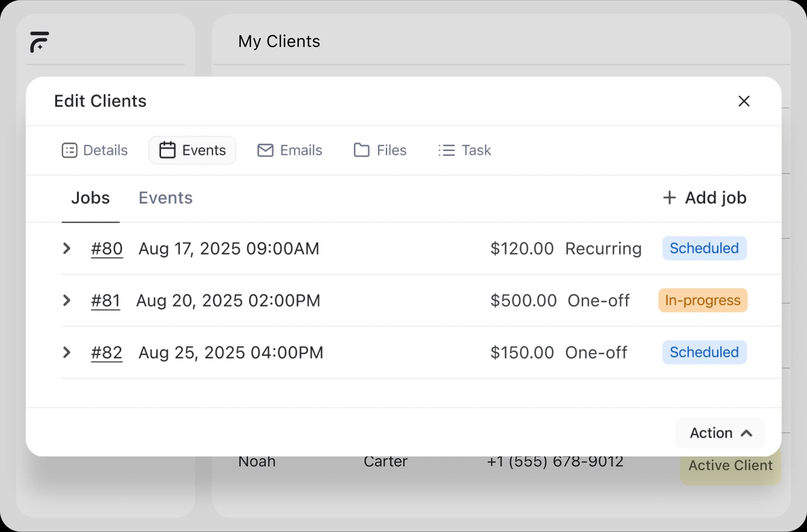
Task: Expand job #80 row chevron
Action: (x=66, y=248)
